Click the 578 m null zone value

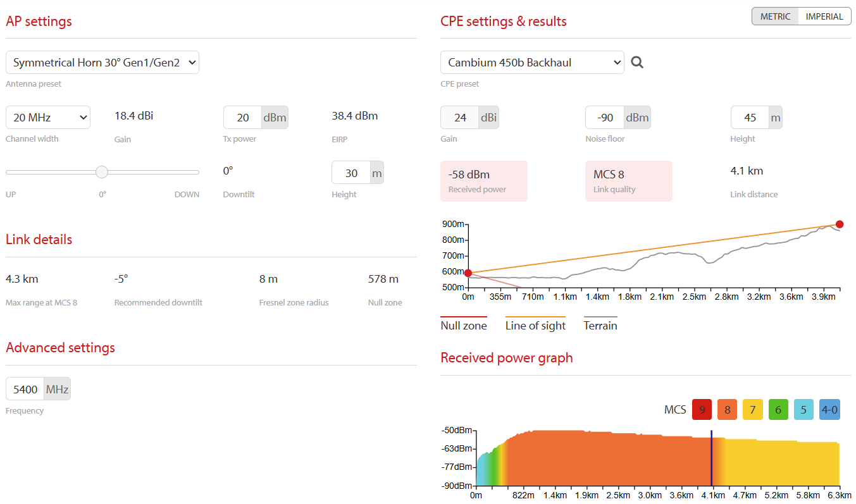(383, 279)
